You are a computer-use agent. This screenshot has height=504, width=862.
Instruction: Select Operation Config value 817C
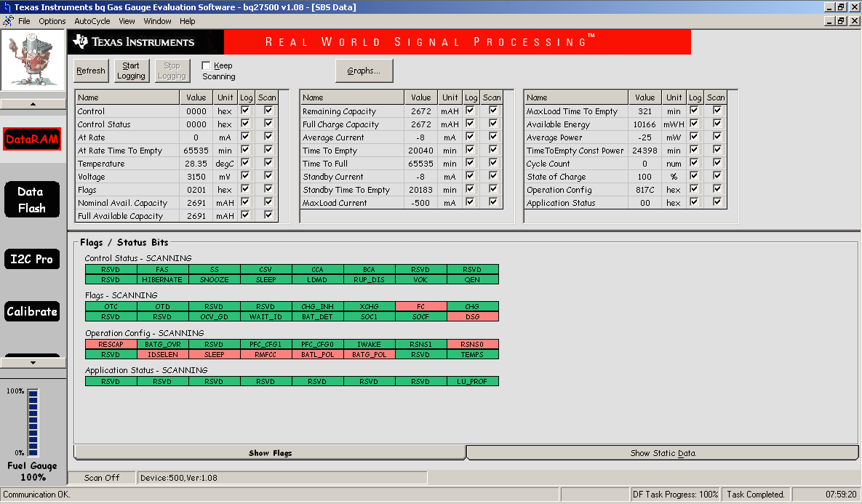[x=644, y=190]
